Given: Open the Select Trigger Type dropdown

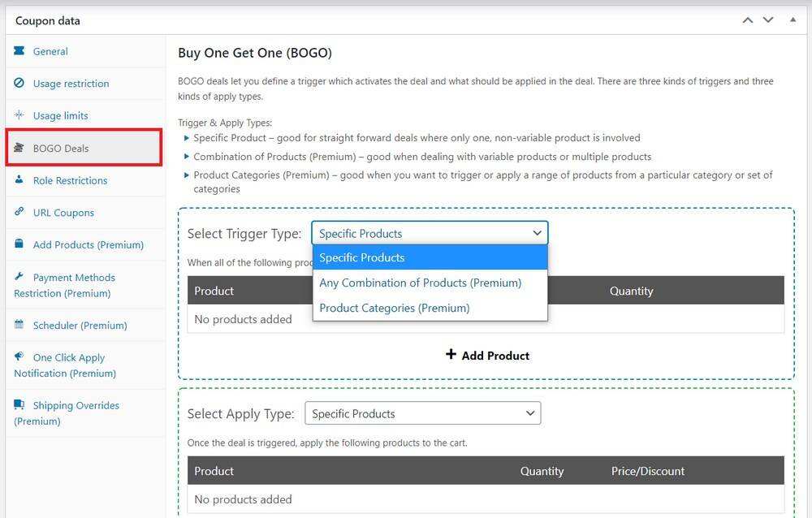Looking at the screenshot, I should pyautogui.click(x=430, y=233).
